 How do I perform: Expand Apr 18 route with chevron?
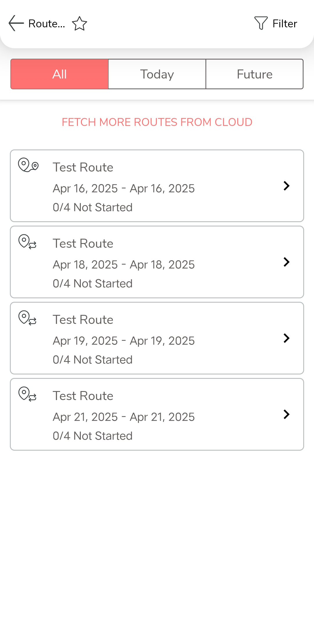(286, 262)
